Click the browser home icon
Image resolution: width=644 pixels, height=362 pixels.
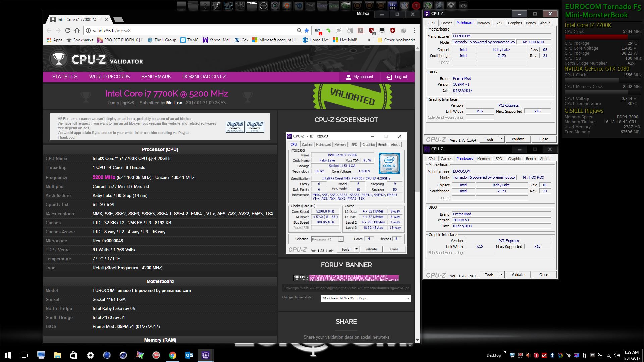coord(77,31)
